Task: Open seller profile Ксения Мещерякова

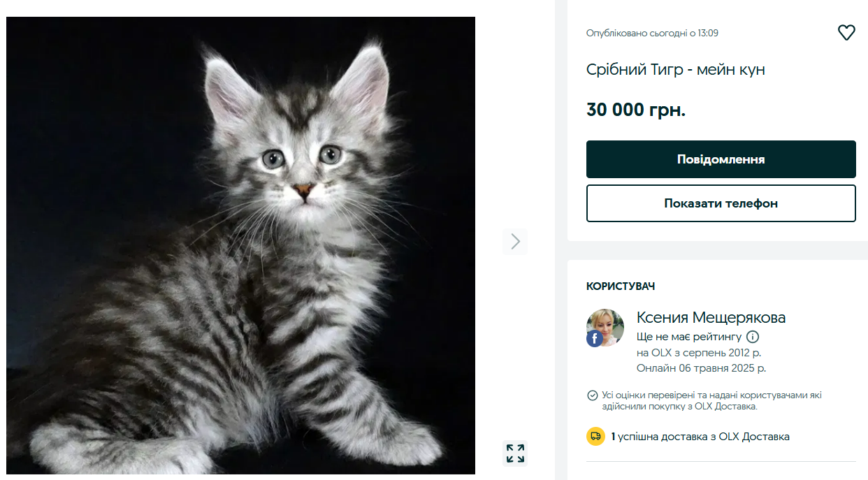Action: pyautogui.click(x=711, y=317)
